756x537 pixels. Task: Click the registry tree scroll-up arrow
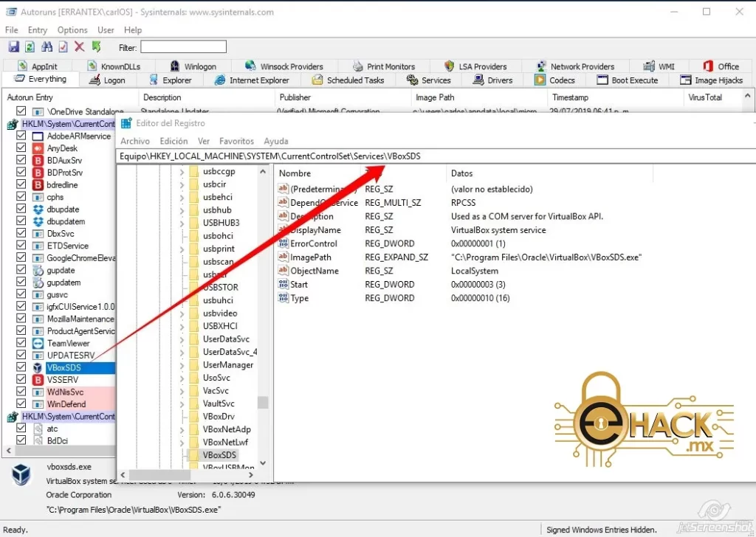pos(263,171)
